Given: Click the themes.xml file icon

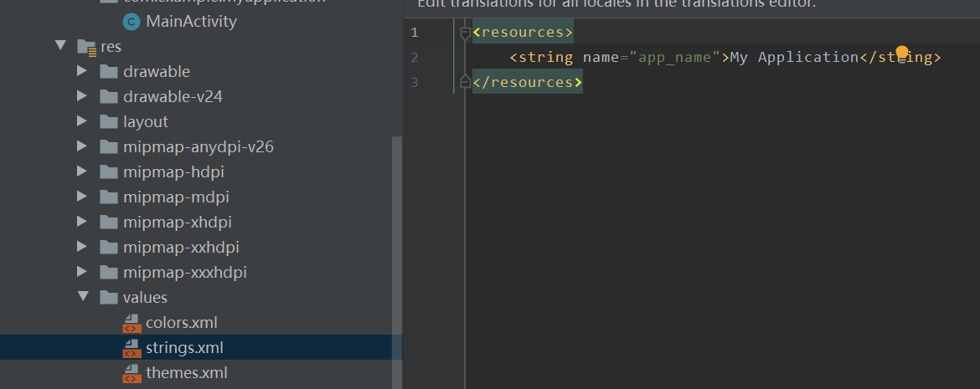Looking at the screenshot, I should click(132, 373).
